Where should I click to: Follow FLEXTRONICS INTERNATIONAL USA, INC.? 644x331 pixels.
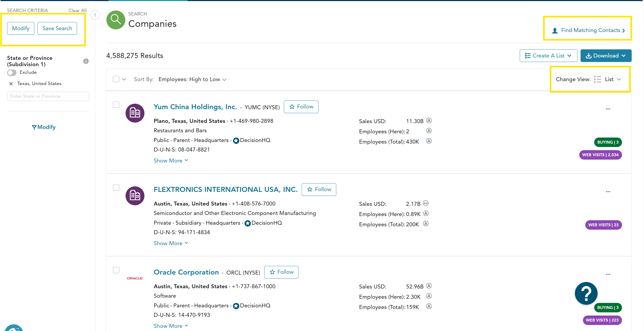coord(319,190)
